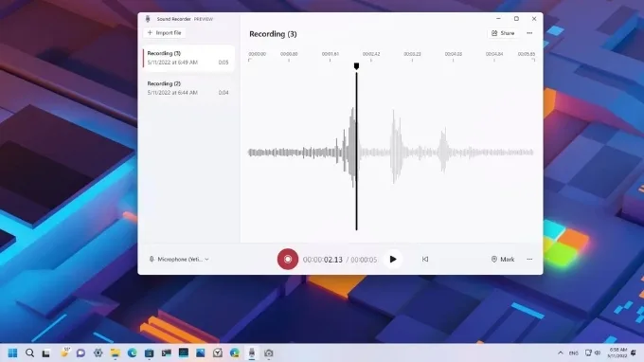Open the clock and date in the tray

(x=617, y=353)
